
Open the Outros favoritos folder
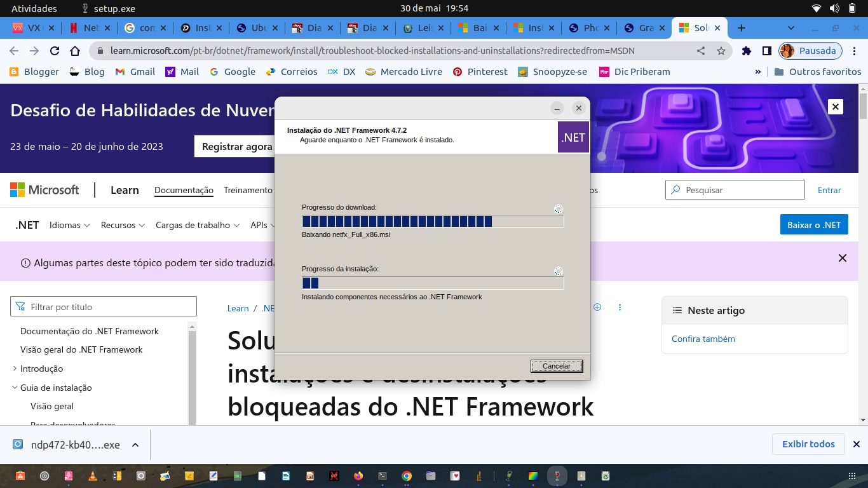[x=818, y=72]
